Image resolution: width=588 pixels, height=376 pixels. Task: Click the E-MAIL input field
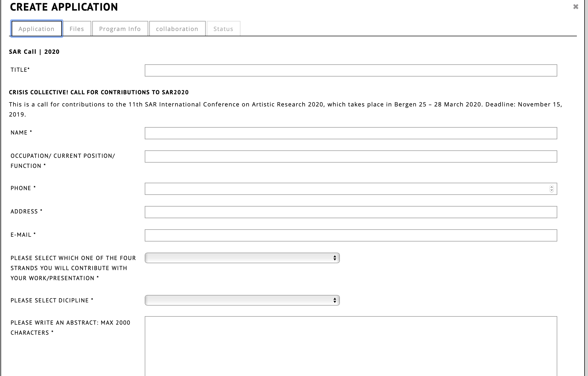(x=350, y=235)
